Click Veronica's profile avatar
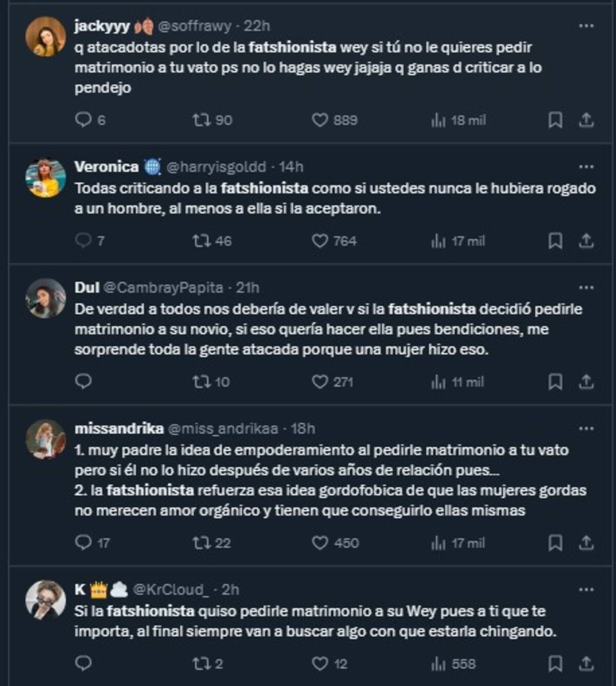The image size is (616, 686). 46,178
